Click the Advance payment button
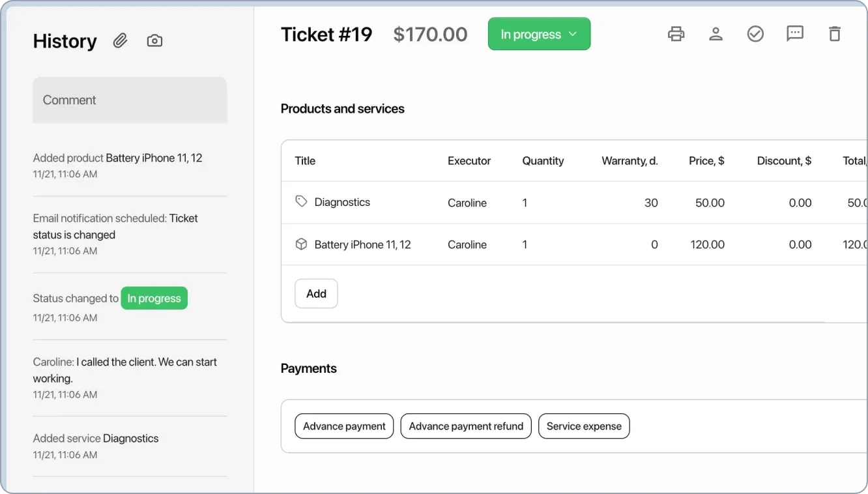The height and width of the screenshot is (494, 868). click(x=344, y=426)
